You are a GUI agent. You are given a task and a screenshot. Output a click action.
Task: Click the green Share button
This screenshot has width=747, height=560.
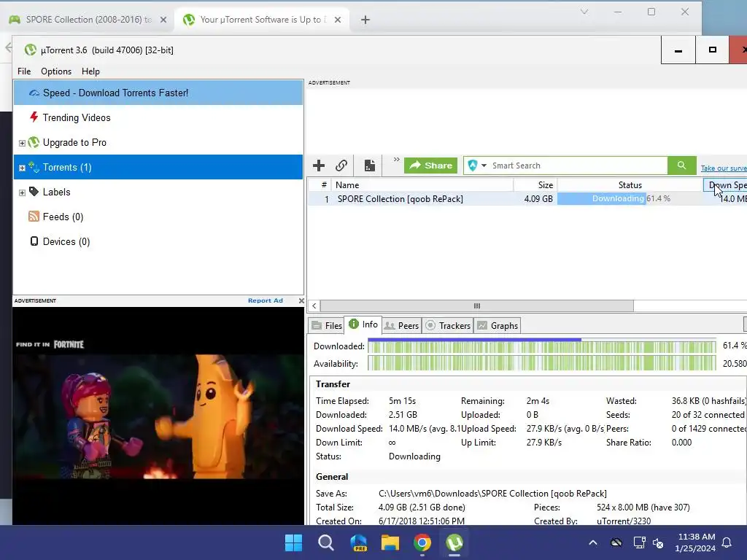pos(430,166)
